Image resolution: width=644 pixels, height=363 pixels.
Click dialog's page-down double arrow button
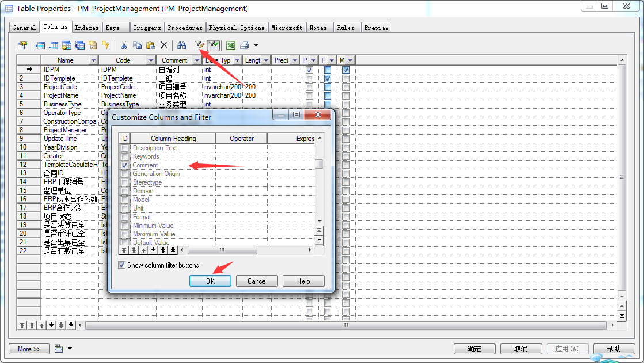[x=163, y=250]
